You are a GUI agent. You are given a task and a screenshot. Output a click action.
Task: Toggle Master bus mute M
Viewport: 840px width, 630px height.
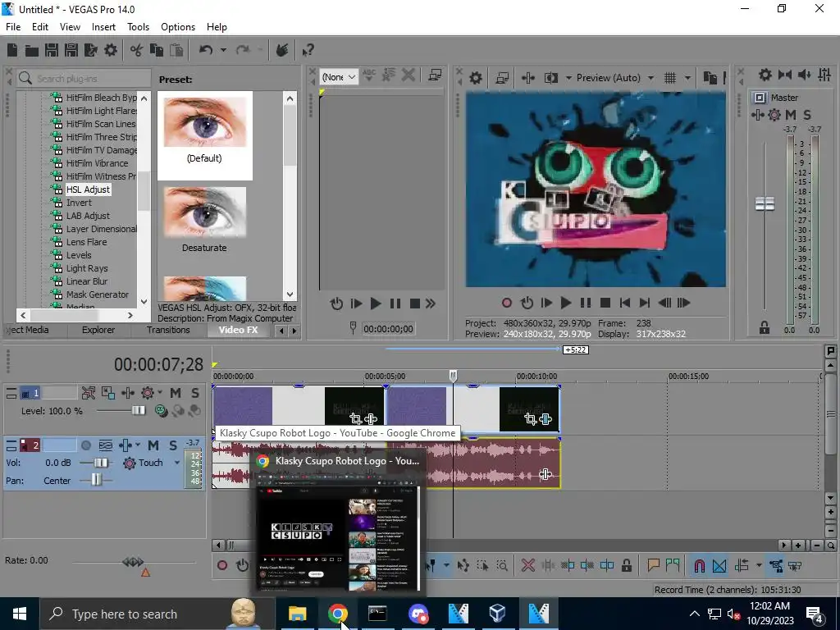791,115
